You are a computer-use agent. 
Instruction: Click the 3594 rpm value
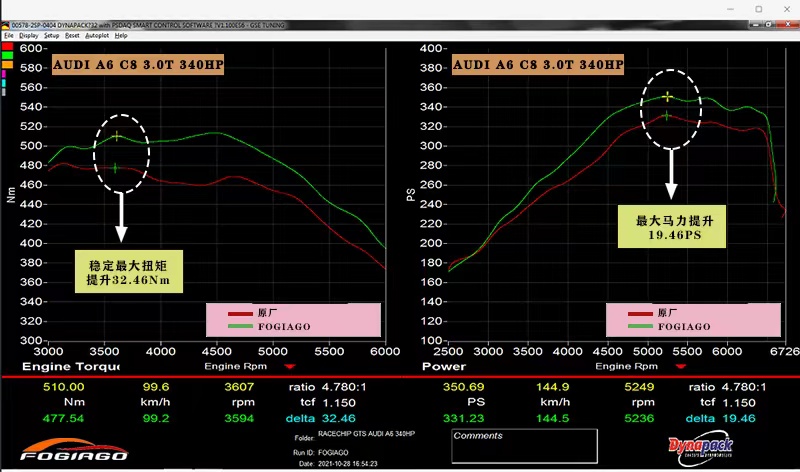point(239,418)
